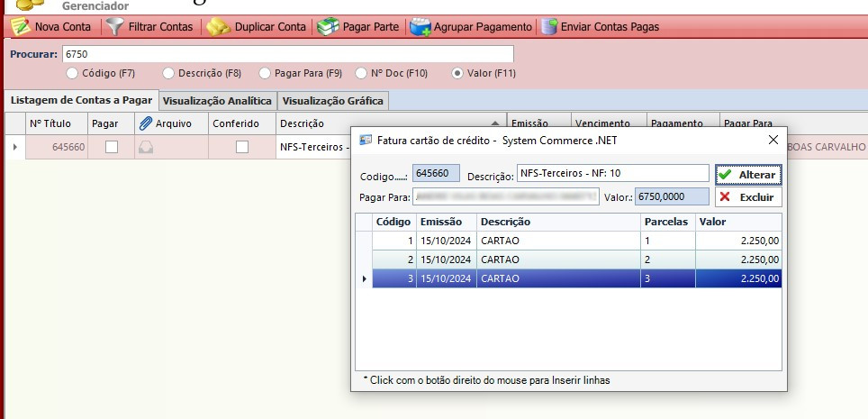The image size is (868, 419).
Task: Select the highlighted installment row 3
Action: point(577,278)
